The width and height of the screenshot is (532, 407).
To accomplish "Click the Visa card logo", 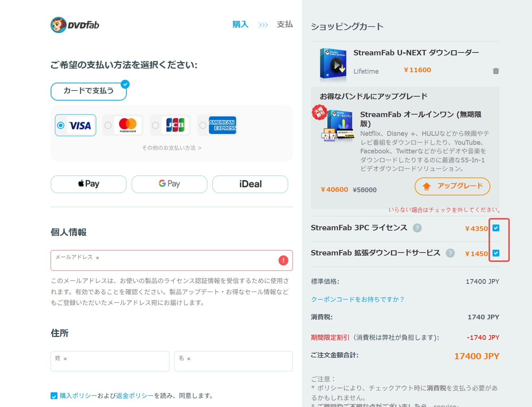I will coord(80,125).
